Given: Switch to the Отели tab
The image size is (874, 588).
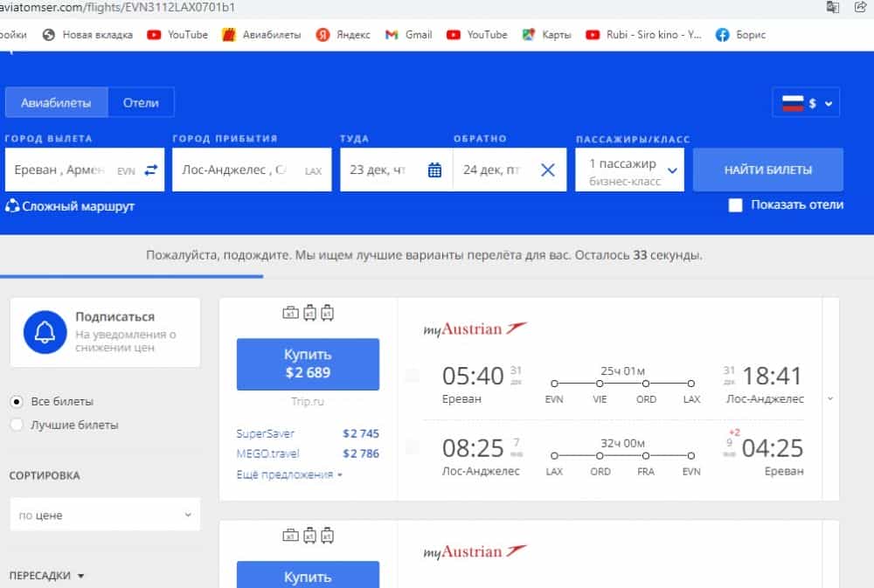Looking at the screenshot, I should pos(141,102).
